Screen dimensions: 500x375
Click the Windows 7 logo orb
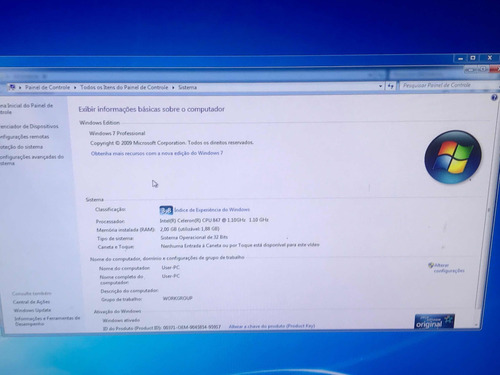click(453, 157)
